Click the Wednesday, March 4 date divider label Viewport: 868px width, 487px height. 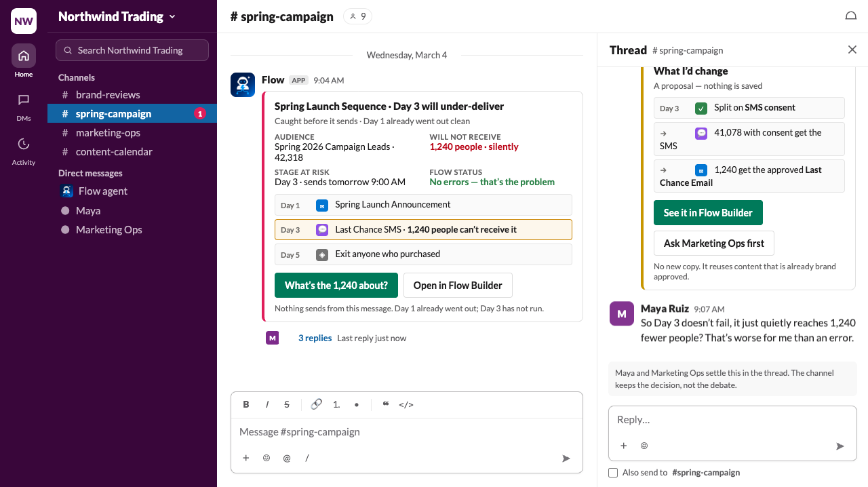407,55
